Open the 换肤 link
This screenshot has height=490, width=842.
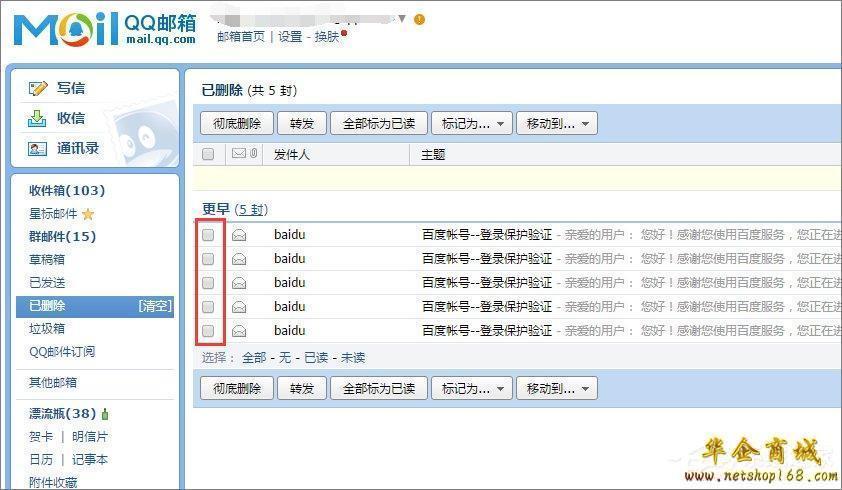coord(326,37)
